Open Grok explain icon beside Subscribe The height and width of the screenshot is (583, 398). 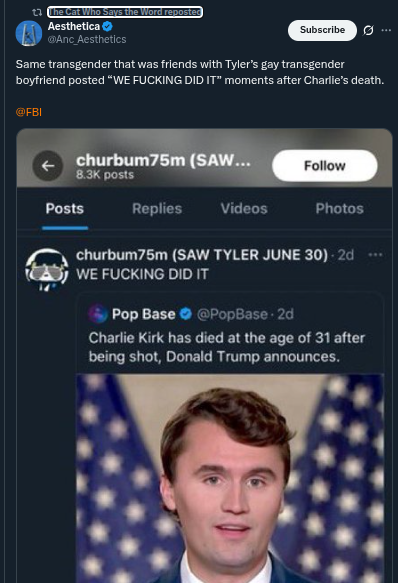(x=368, y=30)
